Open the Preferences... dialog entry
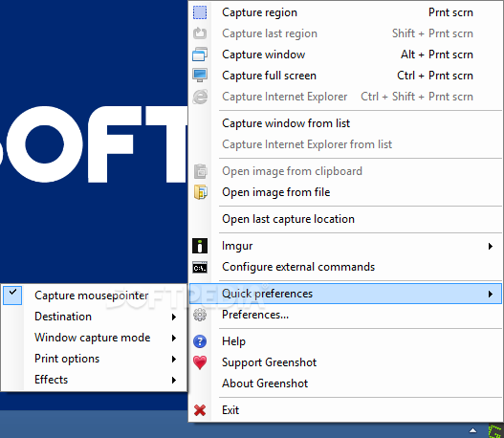Image resolution: width=504 pixels, height=438 pixels. [x=345, y=315]
